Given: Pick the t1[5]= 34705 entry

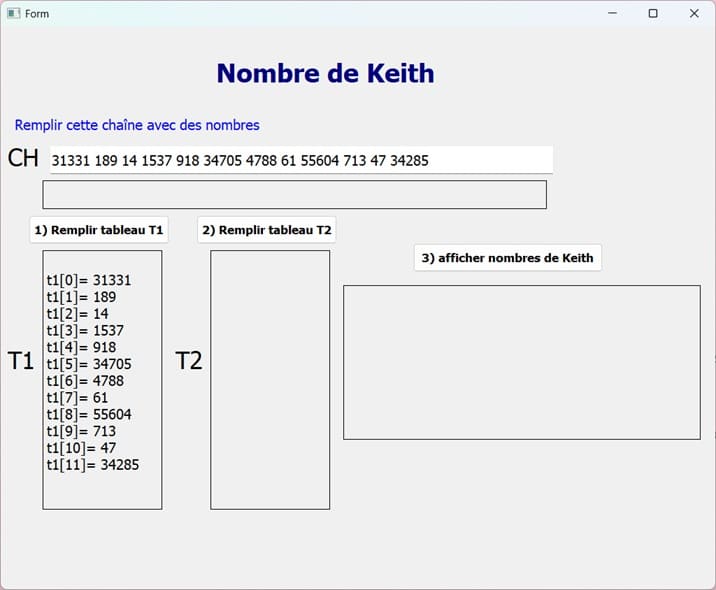Looking at the screenshot, I should [89, 364].
